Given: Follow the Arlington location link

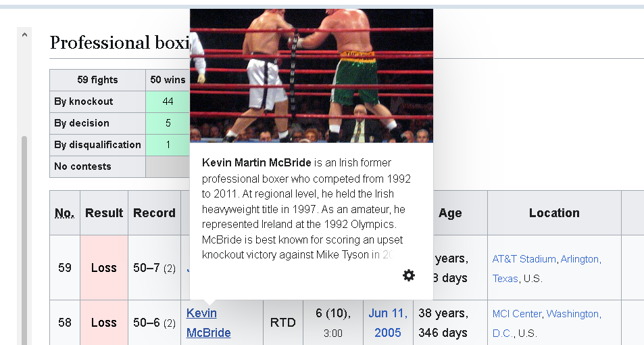Looking at the screenshot, I should [580, 259].
